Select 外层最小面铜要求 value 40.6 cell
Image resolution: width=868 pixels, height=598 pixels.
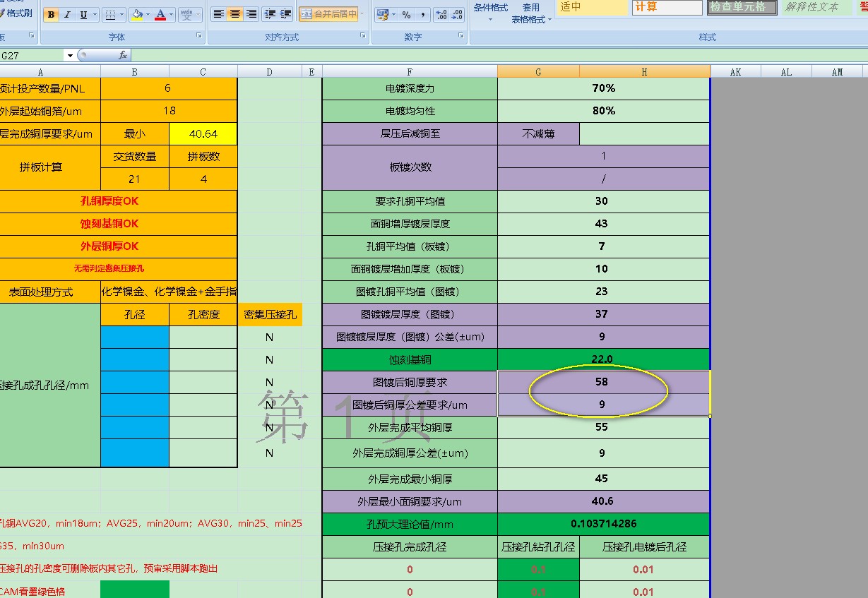pyautogui.click(x=604, y=501)
